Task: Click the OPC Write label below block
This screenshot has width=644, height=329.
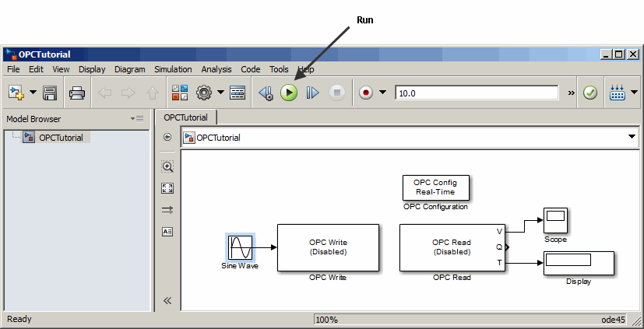Action: coord(328,278)
